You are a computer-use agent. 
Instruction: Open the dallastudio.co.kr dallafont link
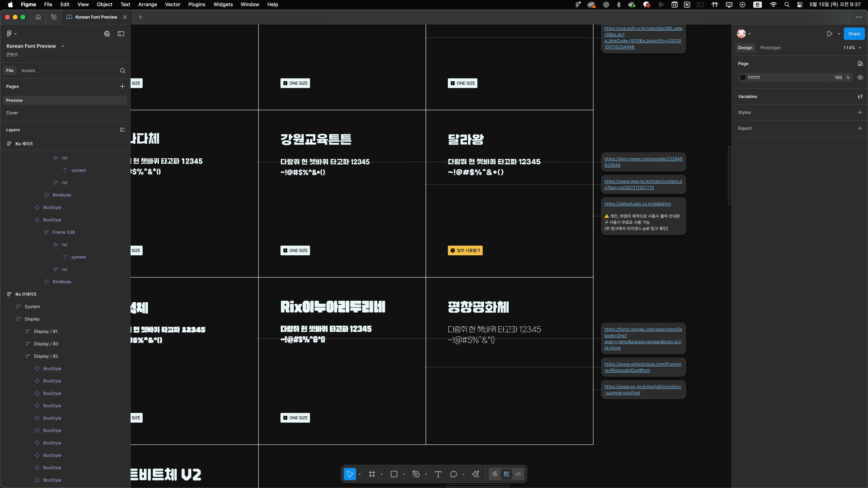(x=637, y=204)
